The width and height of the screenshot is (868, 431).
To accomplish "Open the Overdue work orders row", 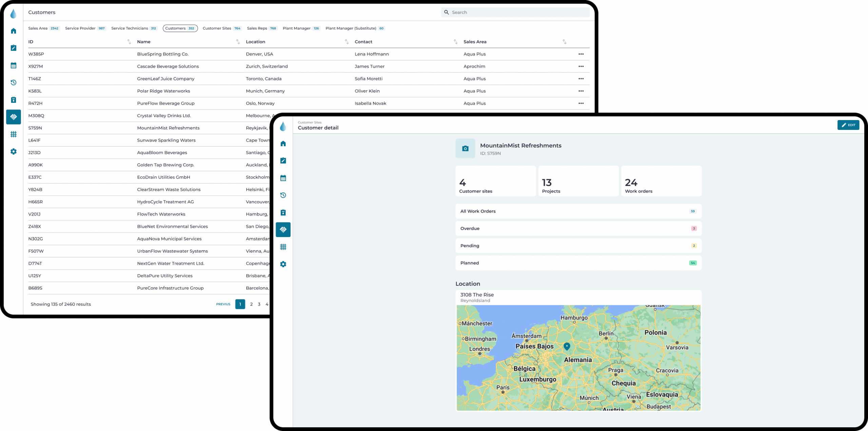I will (578, 229).
